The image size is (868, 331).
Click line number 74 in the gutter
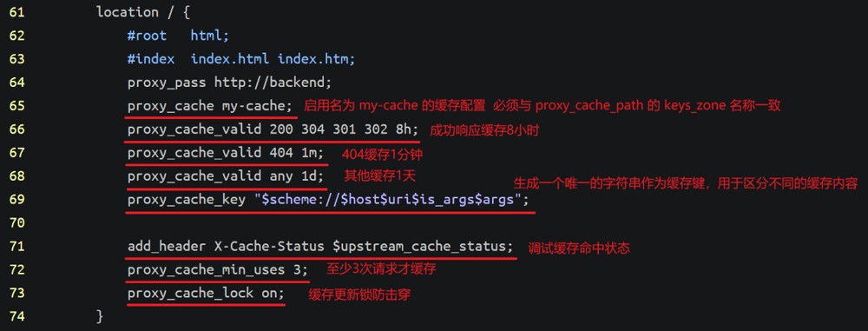click(x=16, y=316)
